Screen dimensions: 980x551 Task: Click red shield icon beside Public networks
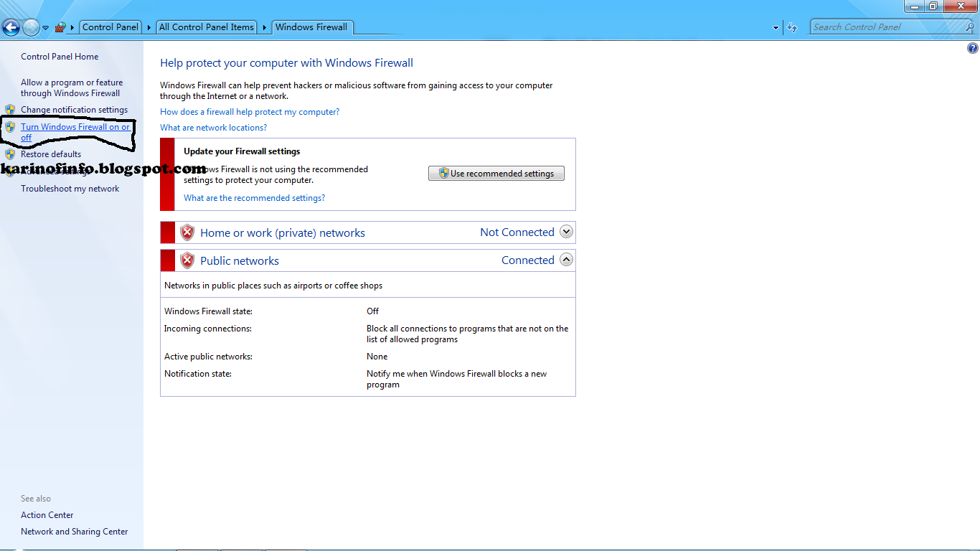[187, 260]
